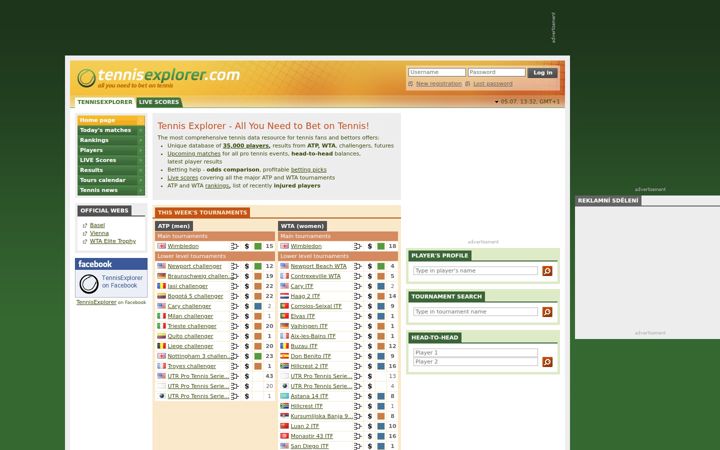Open Tours calendar menu item

click(111, 180)
